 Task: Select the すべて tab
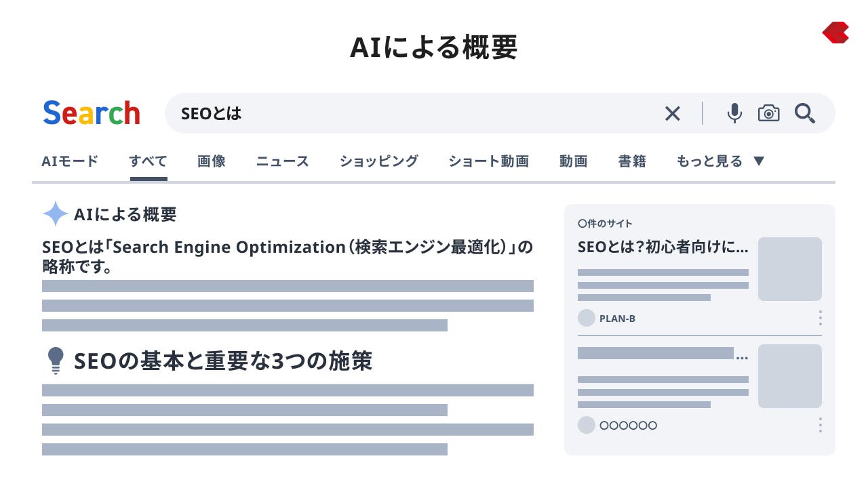pyautogui.click(x=149, y=161)
